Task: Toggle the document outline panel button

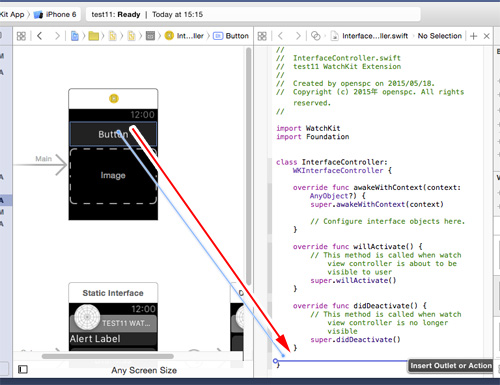Action: [23, 369]
